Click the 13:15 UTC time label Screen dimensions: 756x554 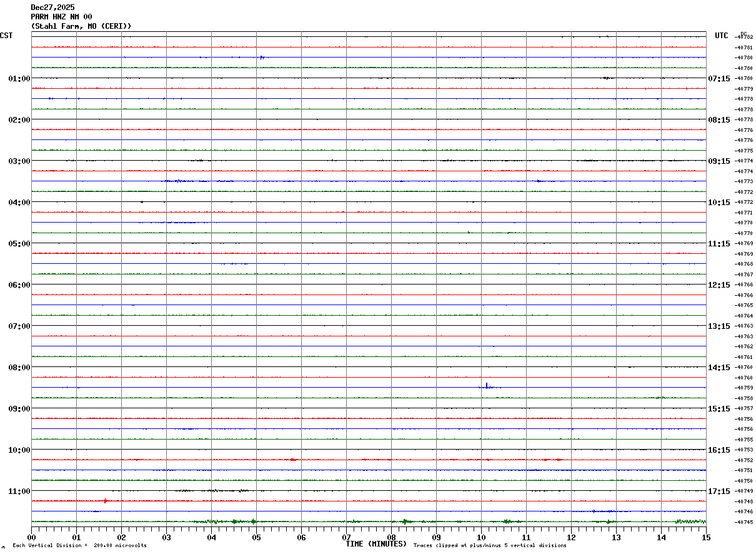(x=719, y=326)
